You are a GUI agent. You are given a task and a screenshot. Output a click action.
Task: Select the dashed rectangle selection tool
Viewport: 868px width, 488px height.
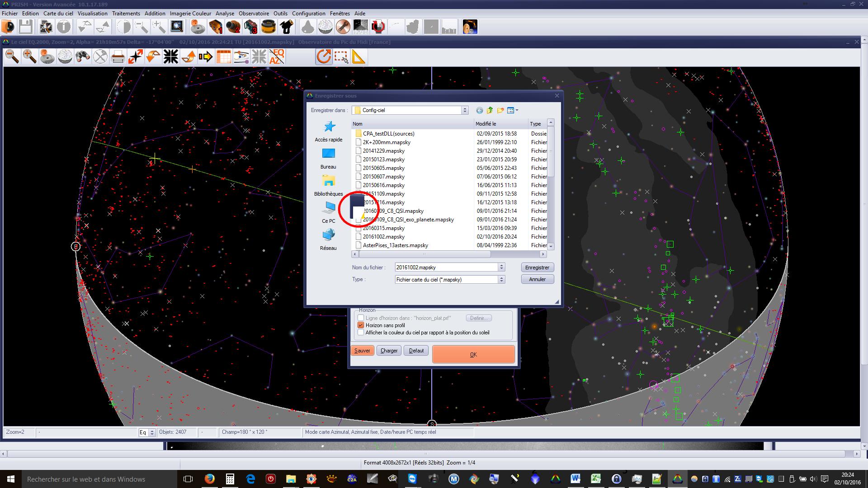pos(341,57)
